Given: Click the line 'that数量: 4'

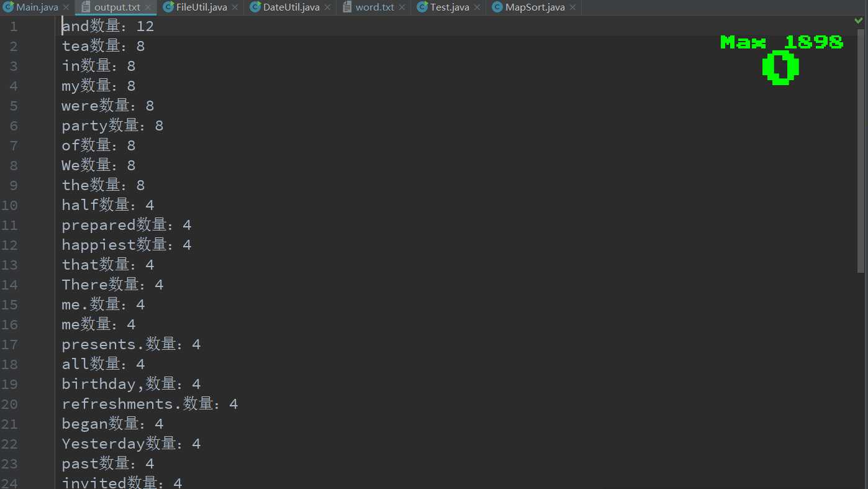Looking at the screenshot, I should point(108,265).
